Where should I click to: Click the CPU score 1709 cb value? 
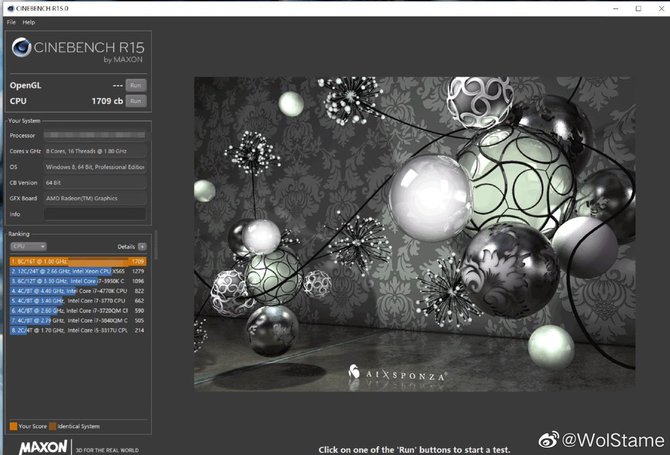coord(107,101)
